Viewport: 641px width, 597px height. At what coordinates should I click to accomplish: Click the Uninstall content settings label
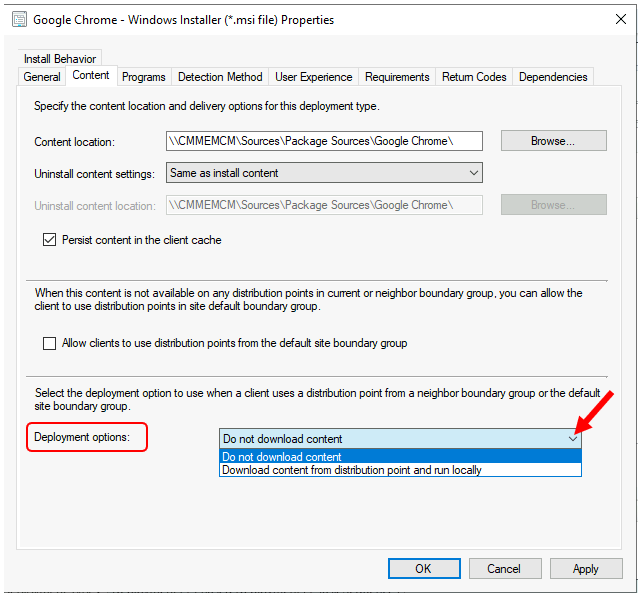(x=94, y=174)
